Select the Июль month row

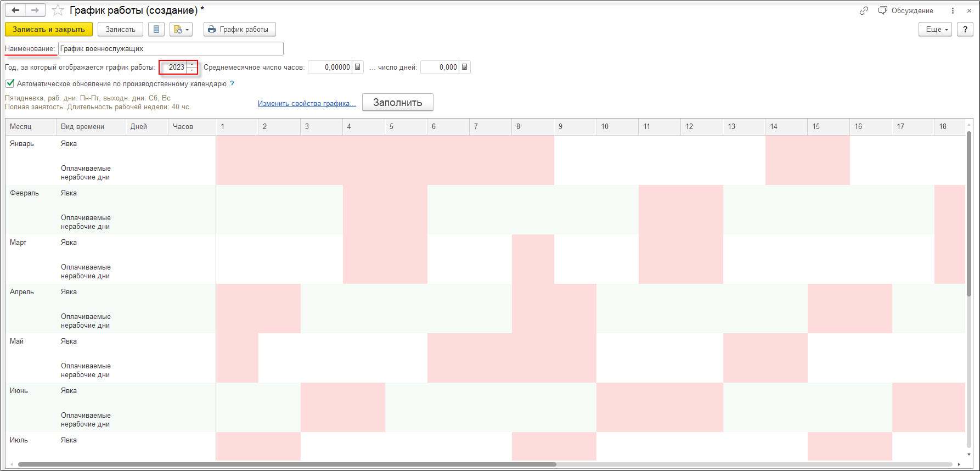click(x=19, y=440)
